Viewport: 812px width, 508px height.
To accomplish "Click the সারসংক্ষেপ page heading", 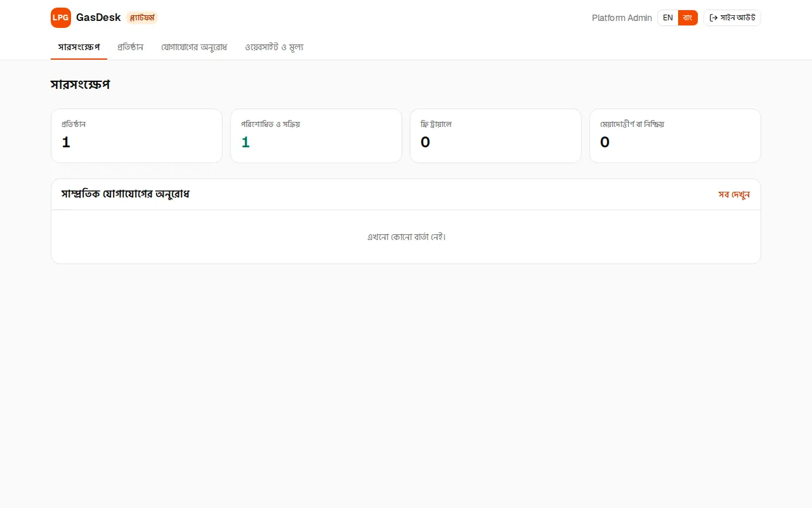I will (x=81, y=84).
